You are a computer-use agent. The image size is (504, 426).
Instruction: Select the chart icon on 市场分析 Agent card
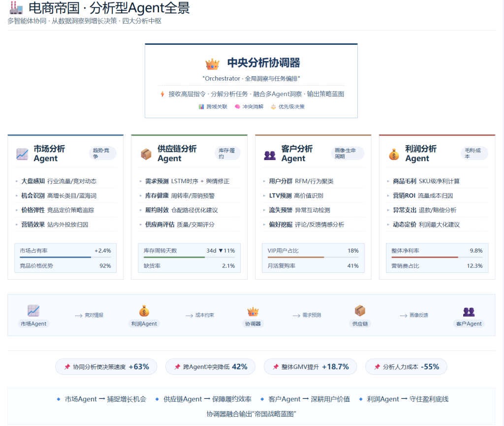pos(22,153)
